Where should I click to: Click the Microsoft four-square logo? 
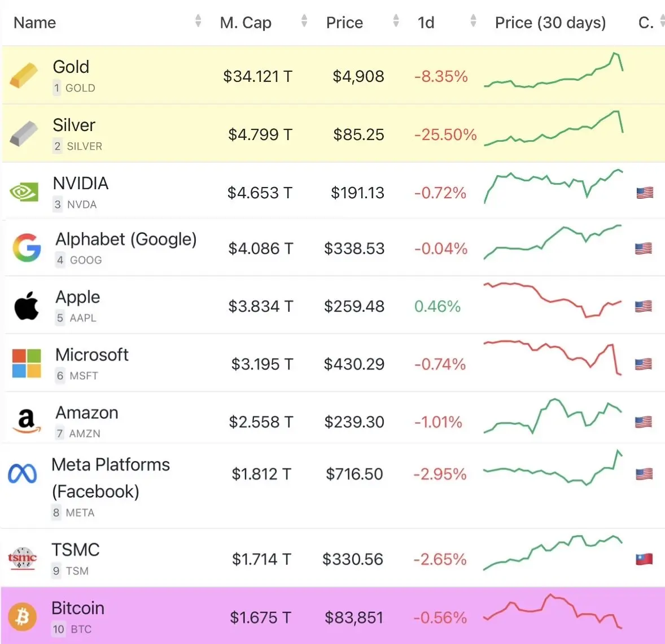point(27,363)
